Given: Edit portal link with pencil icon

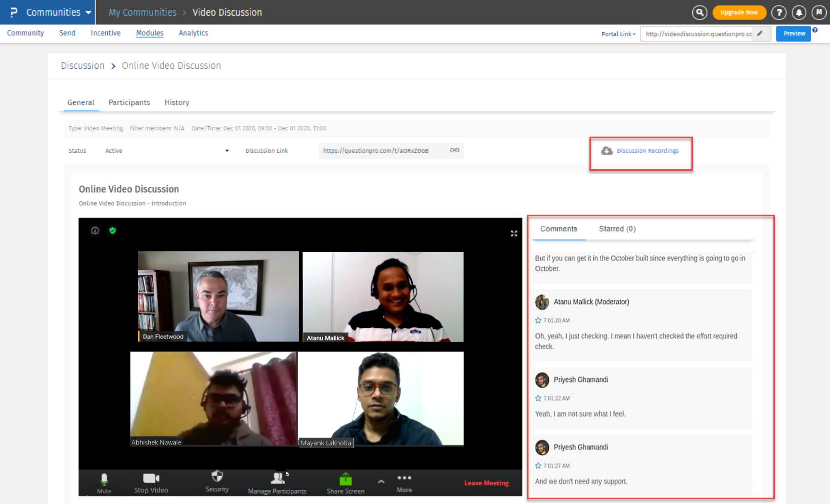Looking at the screenshot, I should (760, 34).
